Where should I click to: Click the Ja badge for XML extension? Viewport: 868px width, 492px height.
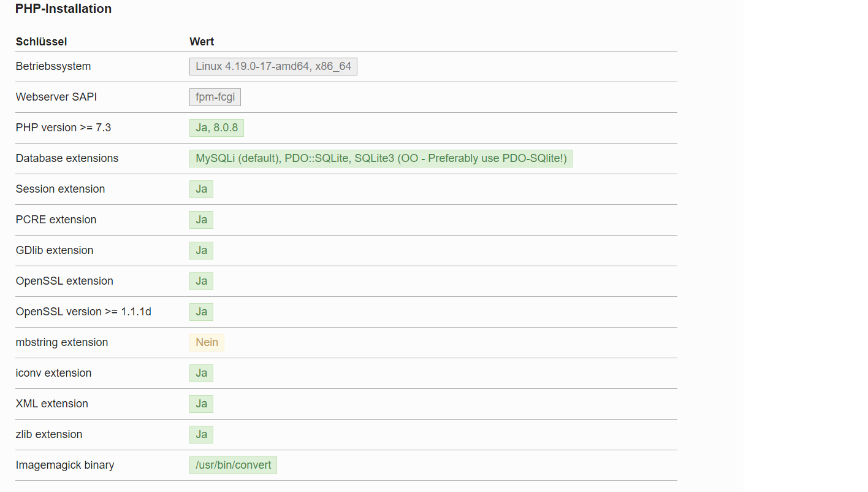pos(201,404)
